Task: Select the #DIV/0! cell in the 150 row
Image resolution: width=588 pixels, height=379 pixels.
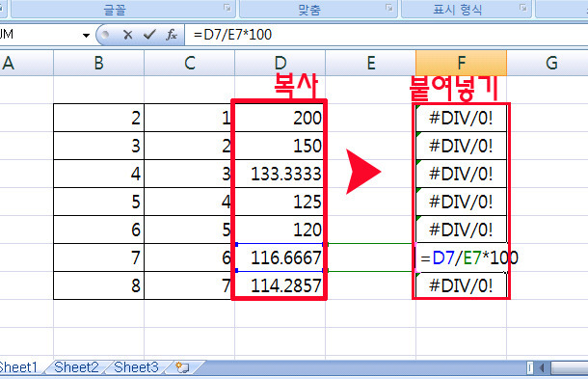Action: coord(462,146)
